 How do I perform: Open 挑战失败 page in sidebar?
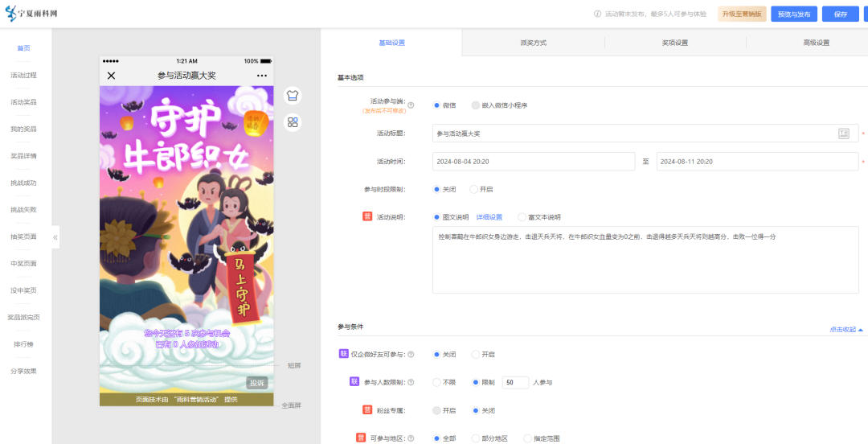(x=24, y=209)
